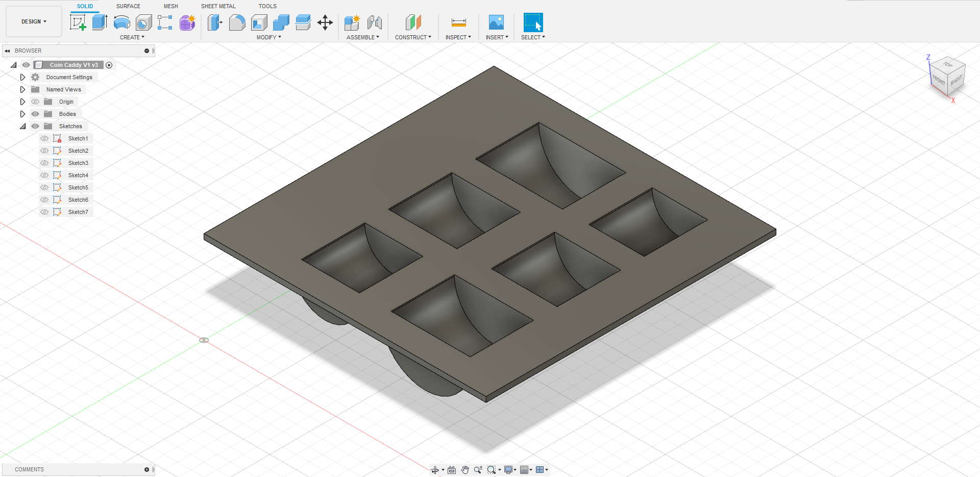Select the Joint tool icon
Image resolution: width=980 pixels, height=477 pixels.
374,22
